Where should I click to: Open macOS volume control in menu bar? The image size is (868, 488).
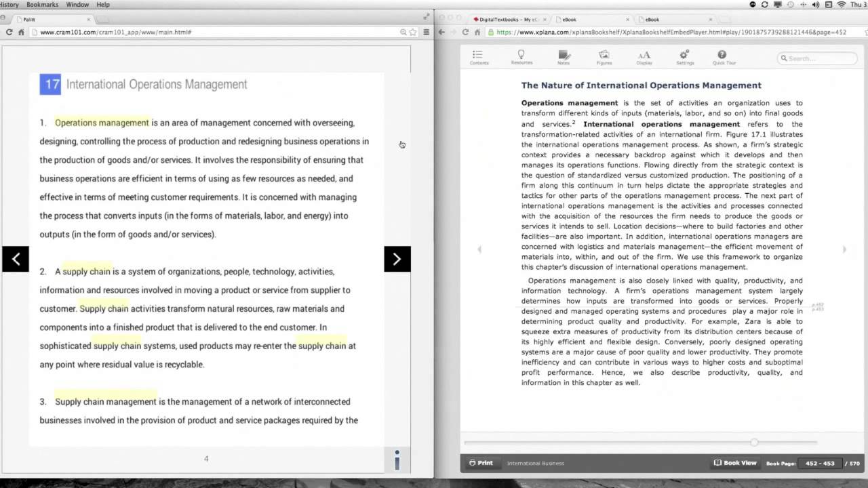(x=816, y=5)
